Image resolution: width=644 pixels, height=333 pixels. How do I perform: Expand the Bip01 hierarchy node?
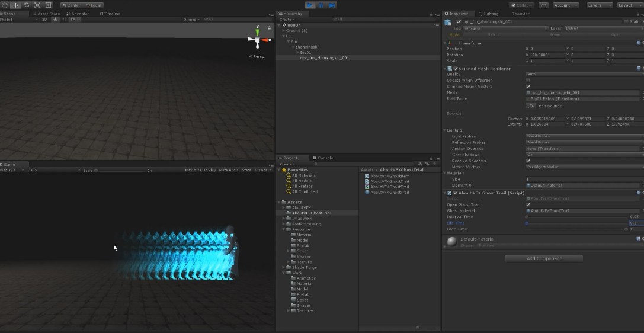coord(298,53)
